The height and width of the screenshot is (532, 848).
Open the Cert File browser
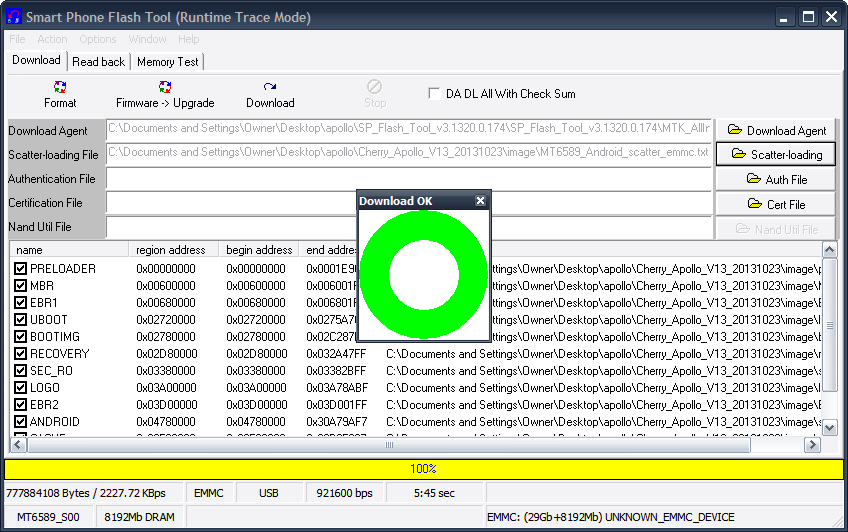[x=776, y=205]
